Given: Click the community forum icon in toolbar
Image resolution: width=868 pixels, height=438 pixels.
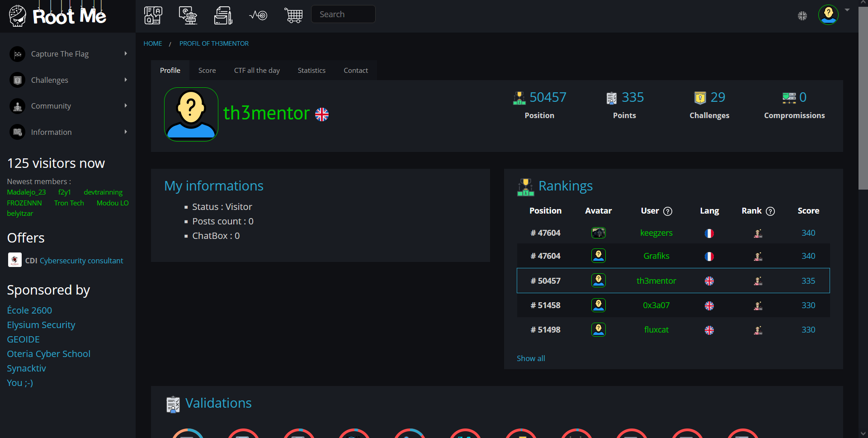Looking at the screenshot, I should coord(188,15).
